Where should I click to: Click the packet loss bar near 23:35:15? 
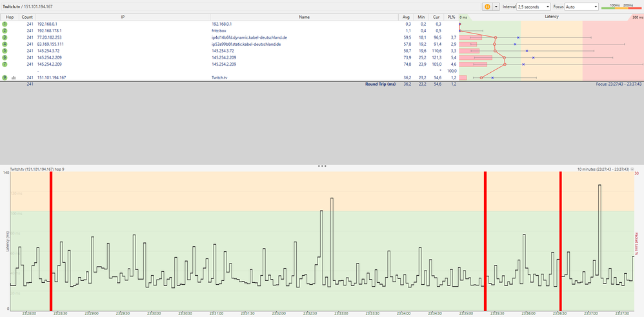pyautogui.click(x=485, y=241)
